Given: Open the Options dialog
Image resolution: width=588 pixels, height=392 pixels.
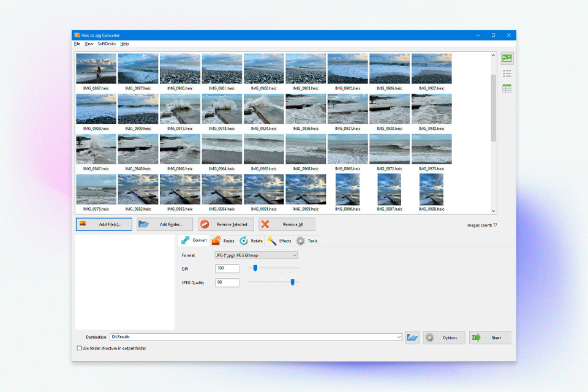Looking at the screenshot, I should [x=445, y=337].
